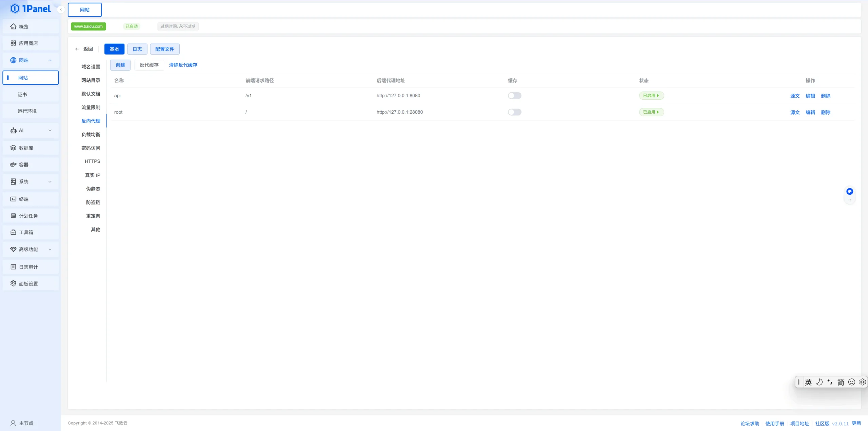Screen dimensions: 868x431
Task: Click the blue floating assistant circle icon
Action: [849, 192]
